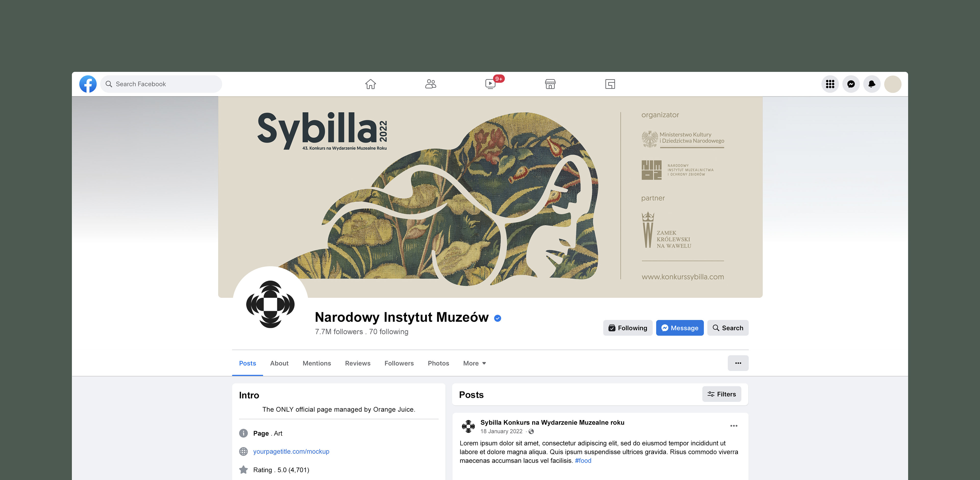
Task: Open the notifications bell icon
Action: click(x=872, y=84)
